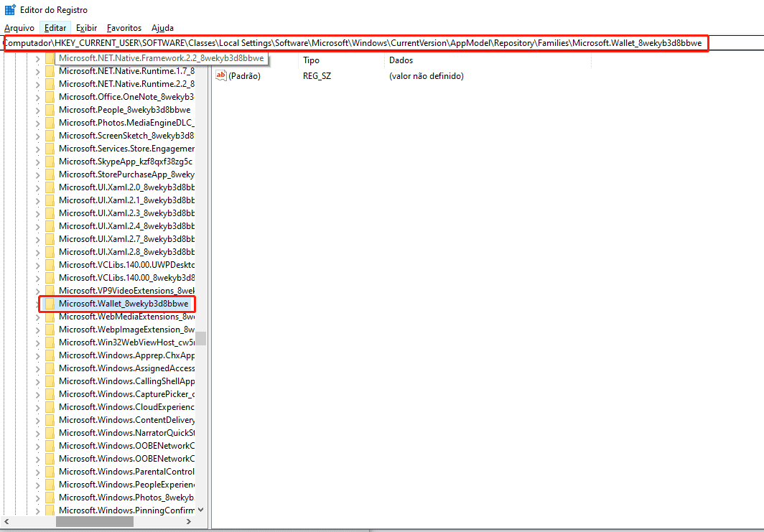Click folder icon of Microsoft.Windows.AssignedAccess
Screen dimensions: 764x532
[x=50, y=368]
